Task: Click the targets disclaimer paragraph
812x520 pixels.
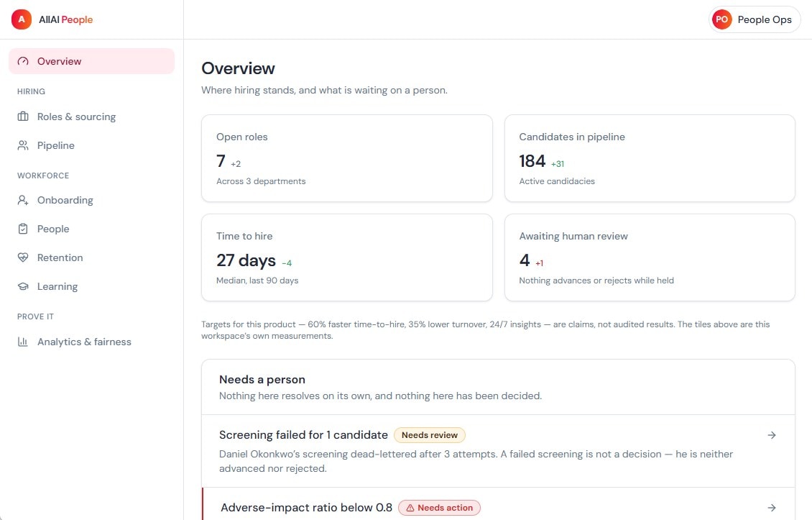Action: [x=486, y=330]
